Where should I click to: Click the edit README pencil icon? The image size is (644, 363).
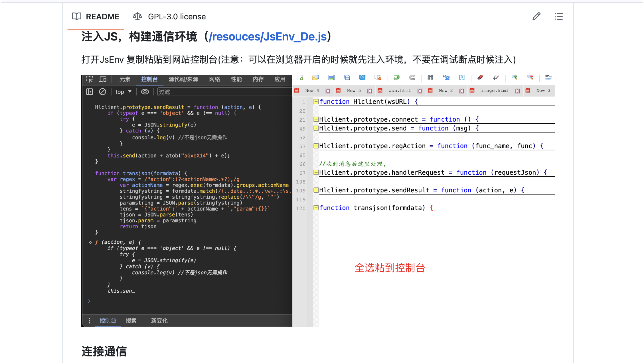[536, 16]
